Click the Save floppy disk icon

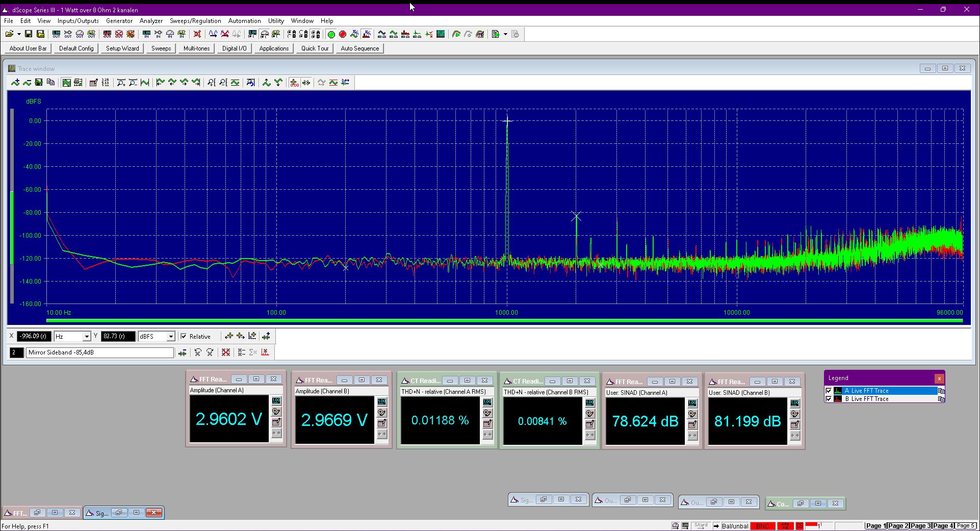tap(29, 34)
